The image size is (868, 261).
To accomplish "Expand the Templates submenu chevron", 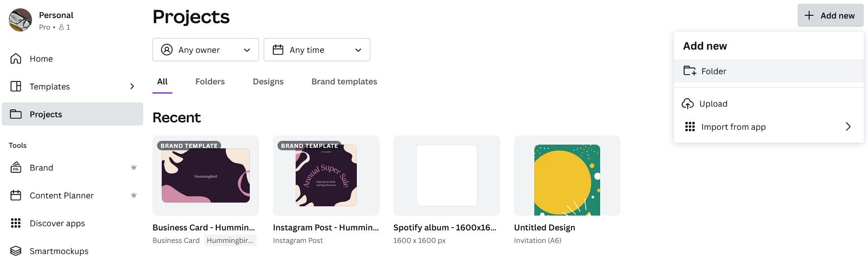I will (x=132, y=86).
